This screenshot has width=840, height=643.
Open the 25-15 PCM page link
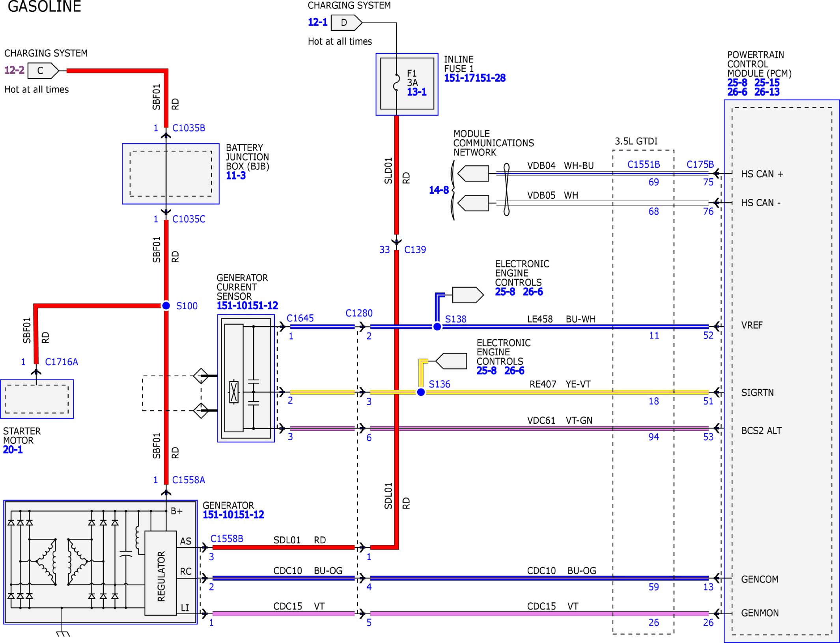767,82
